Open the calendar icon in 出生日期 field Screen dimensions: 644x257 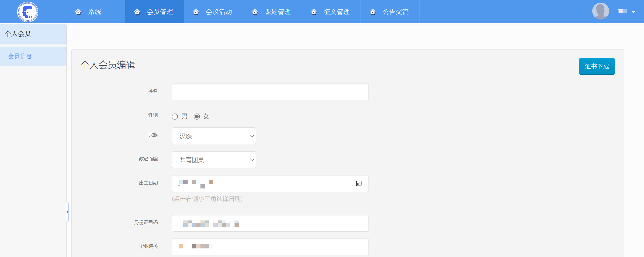pyautogui.click(x=358, y=183)
